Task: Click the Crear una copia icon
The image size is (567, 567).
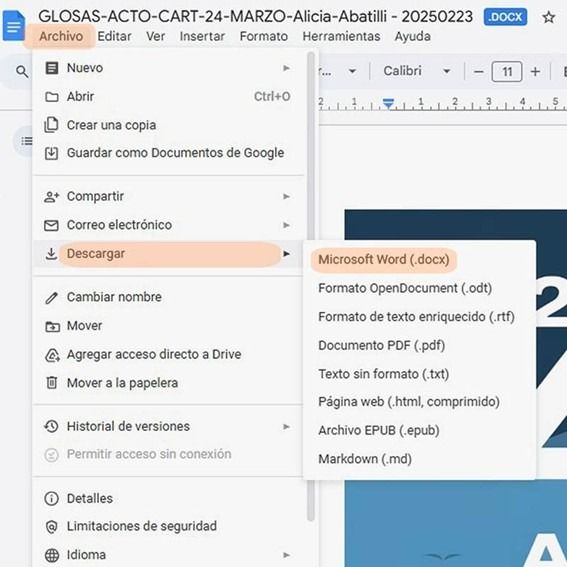Action: coord(51,125)
